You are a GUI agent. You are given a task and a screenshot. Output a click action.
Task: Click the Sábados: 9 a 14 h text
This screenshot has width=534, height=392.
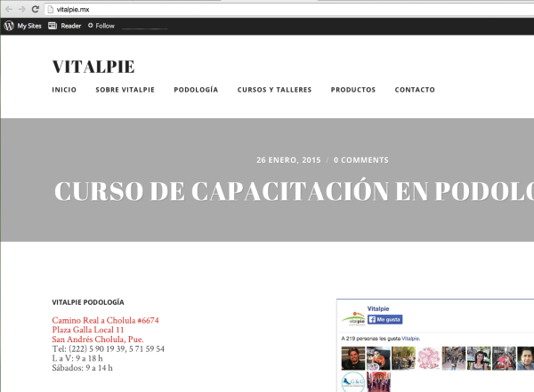point(82,368)
